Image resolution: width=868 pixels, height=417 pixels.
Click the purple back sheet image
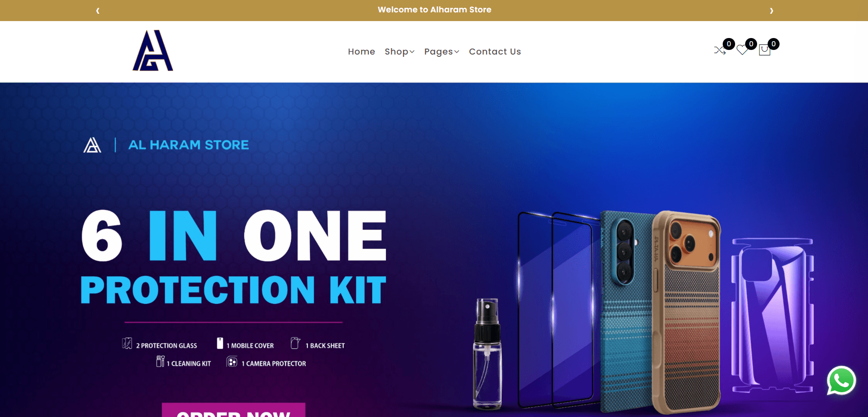click(x=772, y=316)
